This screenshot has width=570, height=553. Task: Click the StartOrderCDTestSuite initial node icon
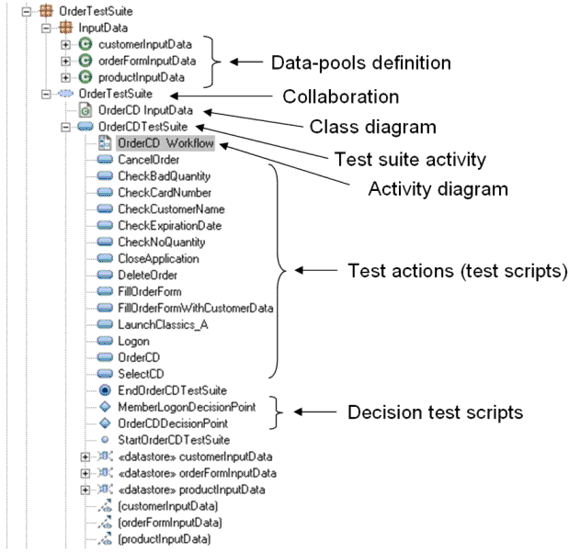(105, 440)
